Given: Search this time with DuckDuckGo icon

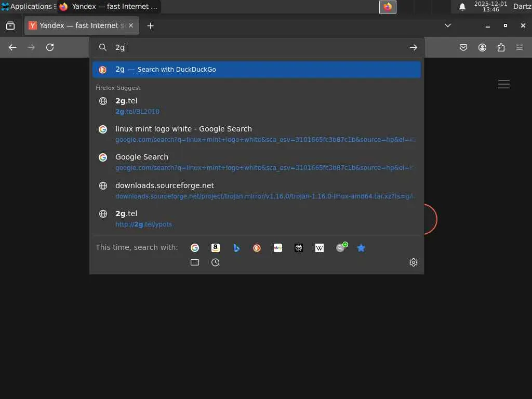Looking at the screenshot, I should tap(257, 248).
